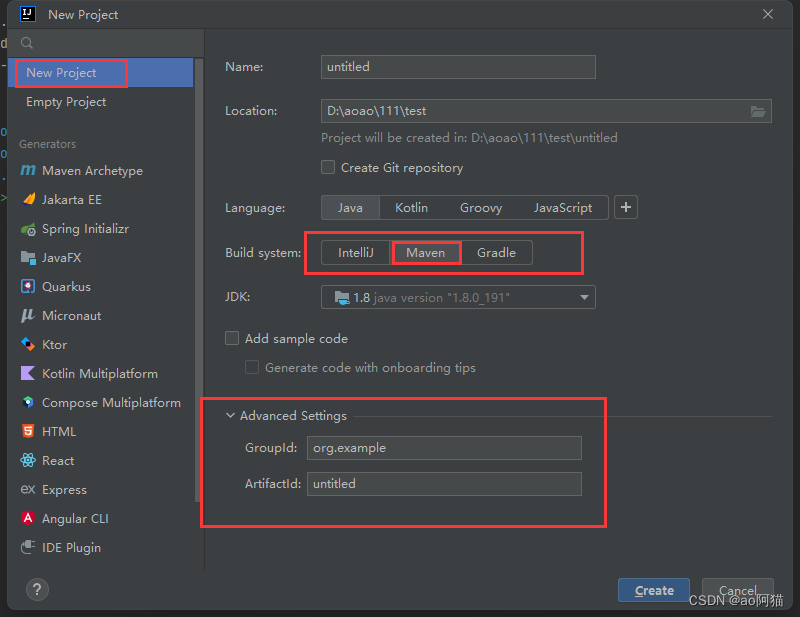Viewport: 800px width, 617px height.
Task: Collapse the Advanced Settings section
Action: [231, 415]
